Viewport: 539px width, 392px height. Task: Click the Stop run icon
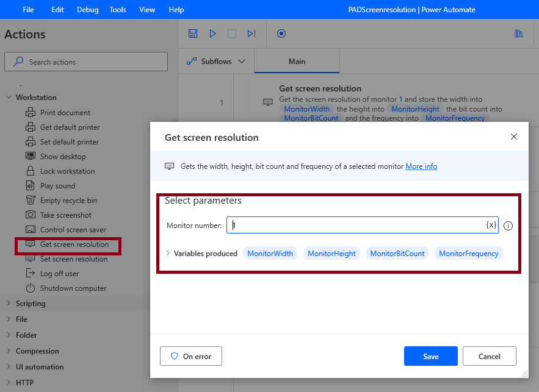tap(232, 34)
